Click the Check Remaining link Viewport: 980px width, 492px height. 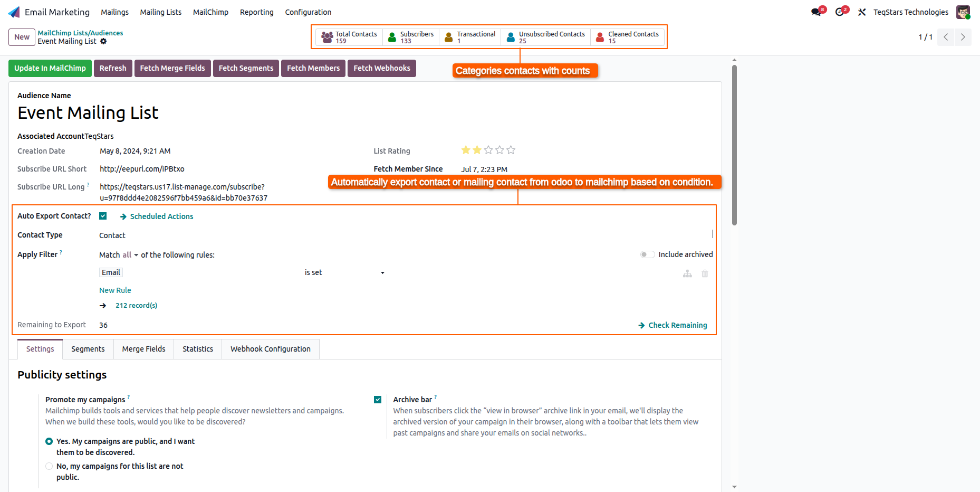673,325
